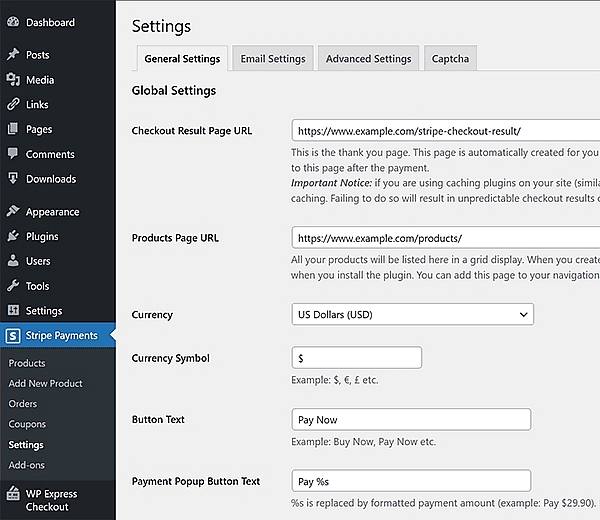This screenshot has width=600, height=520.
Task: Click the Appearance paintbrush icon
Action: click(x=13, y=211)
